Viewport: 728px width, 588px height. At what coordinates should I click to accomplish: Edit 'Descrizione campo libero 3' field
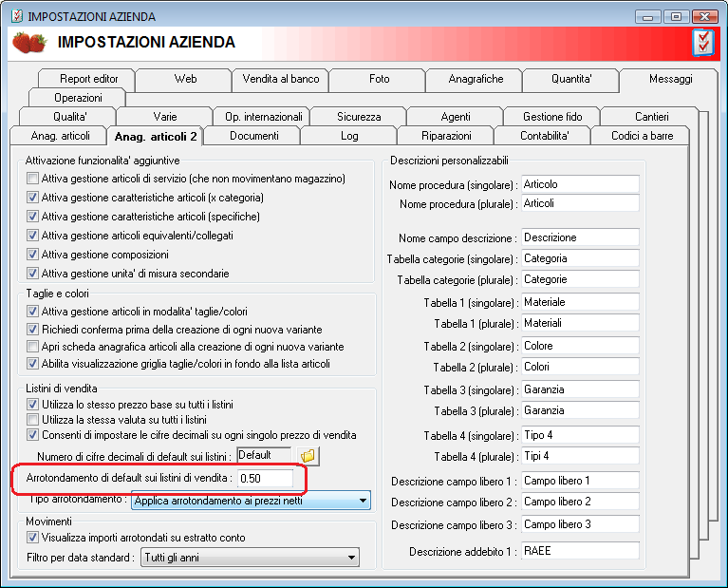[x=580, y=523]
